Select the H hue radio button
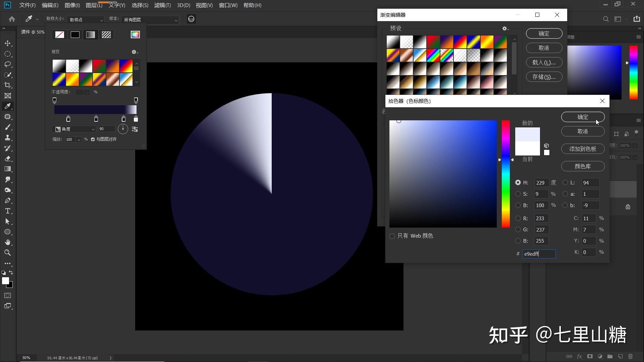Image resolution: width=644 pixels, height=362 pixels. [518, 183]
